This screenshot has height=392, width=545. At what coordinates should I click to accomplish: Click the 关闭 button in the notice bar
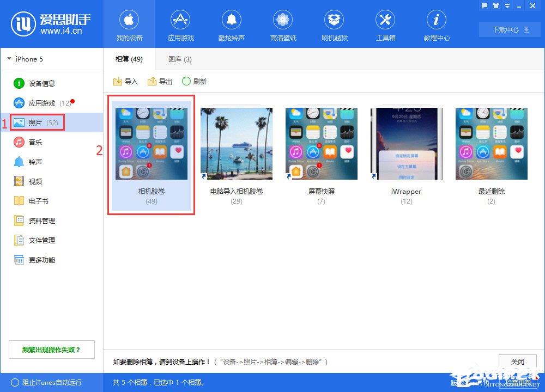518,362
